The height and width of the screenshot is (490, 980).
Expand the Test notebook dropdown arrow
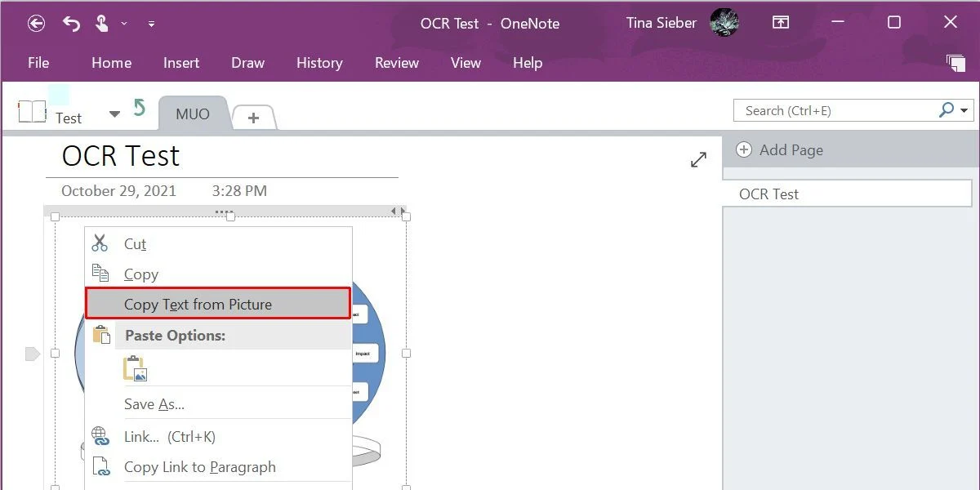pyautogui.click(x=114, y=114)
